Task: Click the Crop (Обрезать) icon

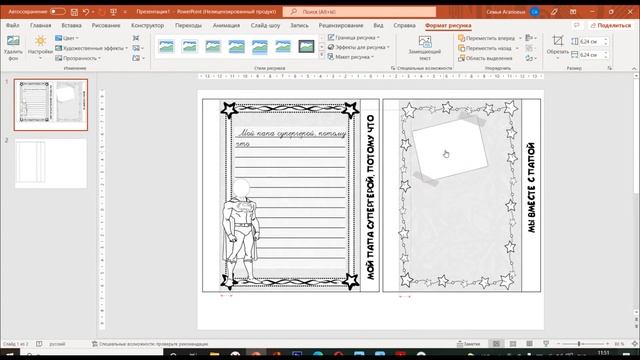Action: click(558, 41)
